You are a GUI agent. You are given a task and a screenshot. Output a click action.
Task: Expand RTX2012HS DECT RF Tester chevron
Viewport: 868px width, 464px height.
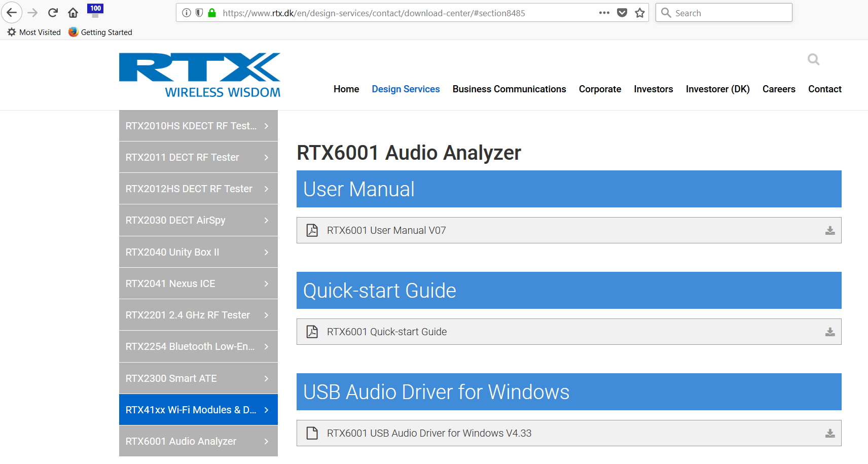[x=266, y=189]
